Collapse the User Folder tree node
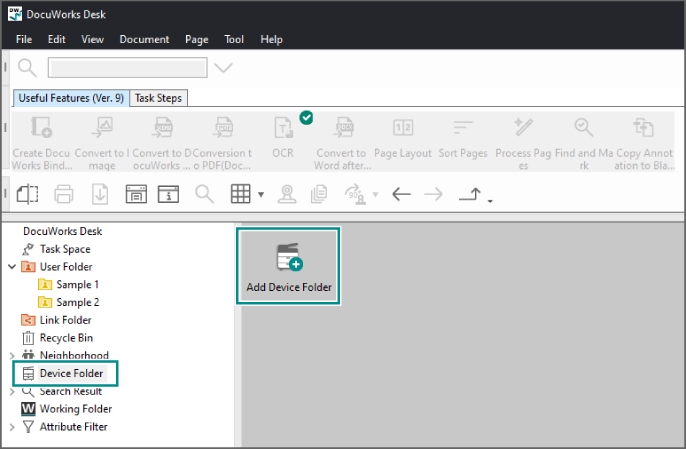Viewport: 686px width, 449px height. click(12, 267)
